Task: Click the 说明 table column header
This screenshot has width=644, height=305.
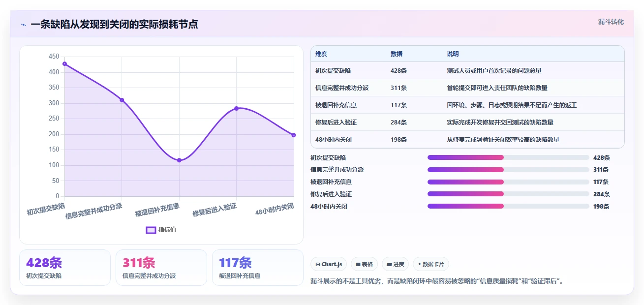Action: pos(453,54)
